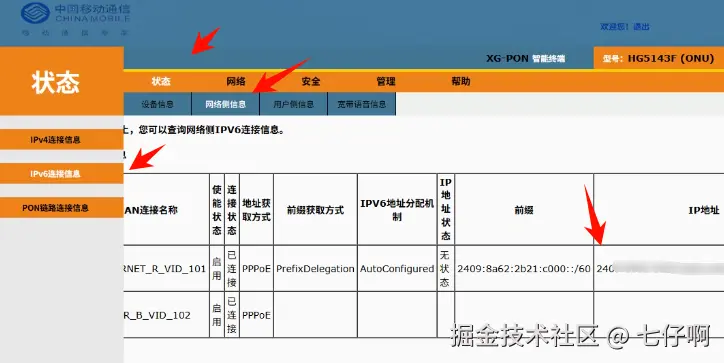The height and width of the screenshot is (363, 724).
Task: Open the 管理 main menu
Action: coord(386,81)
